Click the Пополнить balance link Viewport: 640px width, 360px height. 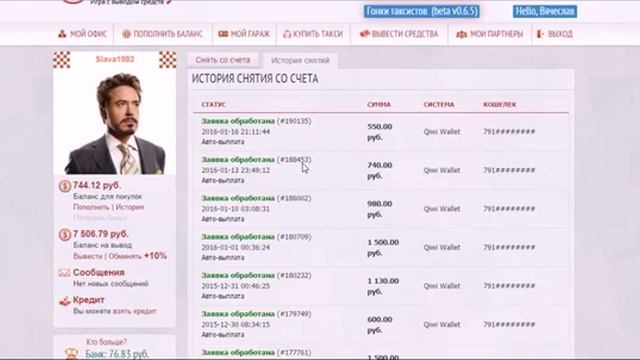coord(91,207)
